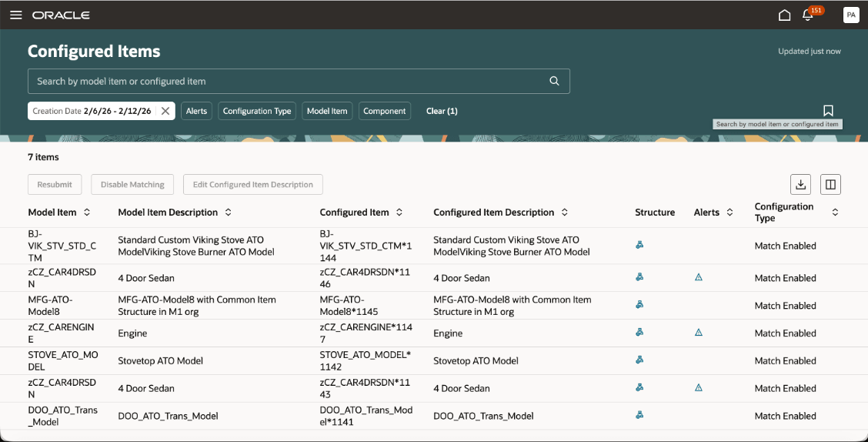Open alert for zCZ_CARENGINE row

point(699,333)
